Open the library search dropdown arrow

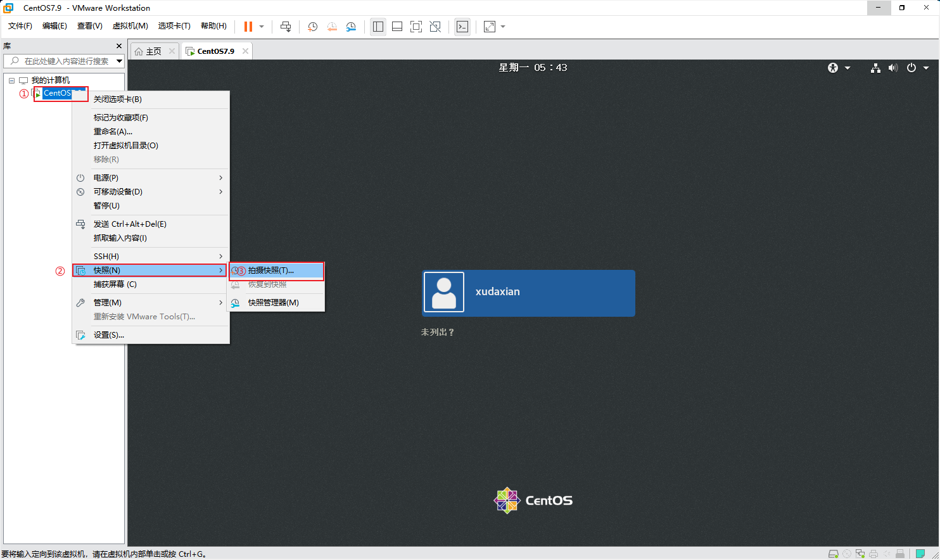[119, 61]
